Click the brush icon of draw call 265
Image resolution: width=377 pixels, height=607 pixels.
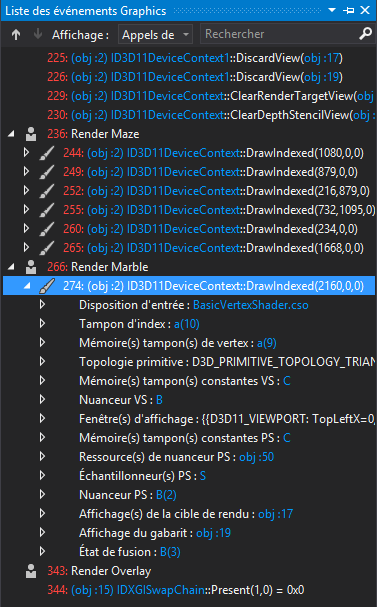47,248
